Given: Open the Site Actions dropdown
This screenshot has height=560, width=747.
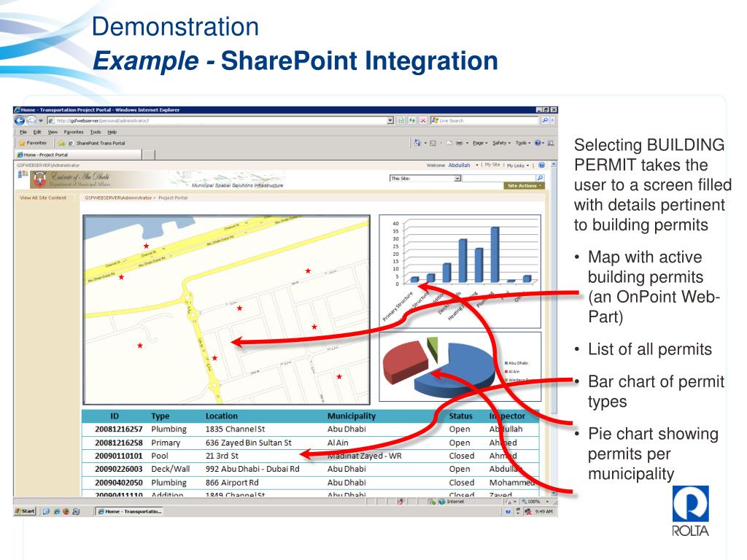Looking at the screenshot, I should [x=524, y=186].
